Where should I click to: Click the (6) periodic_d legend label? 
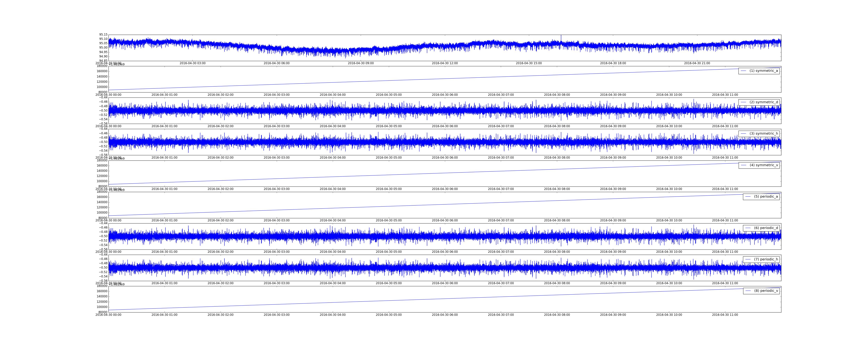tap(766, 228)
